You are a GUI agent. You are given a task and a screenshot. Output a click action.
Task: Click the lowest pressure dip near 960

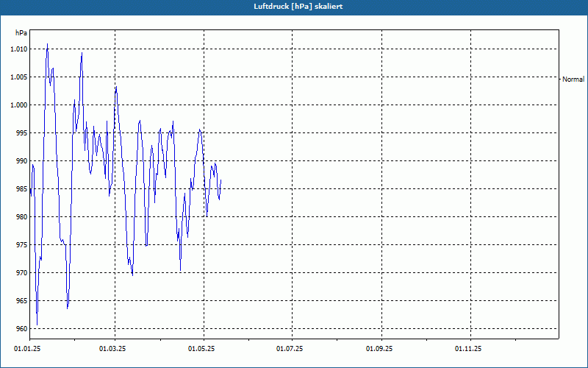(37, 325)
